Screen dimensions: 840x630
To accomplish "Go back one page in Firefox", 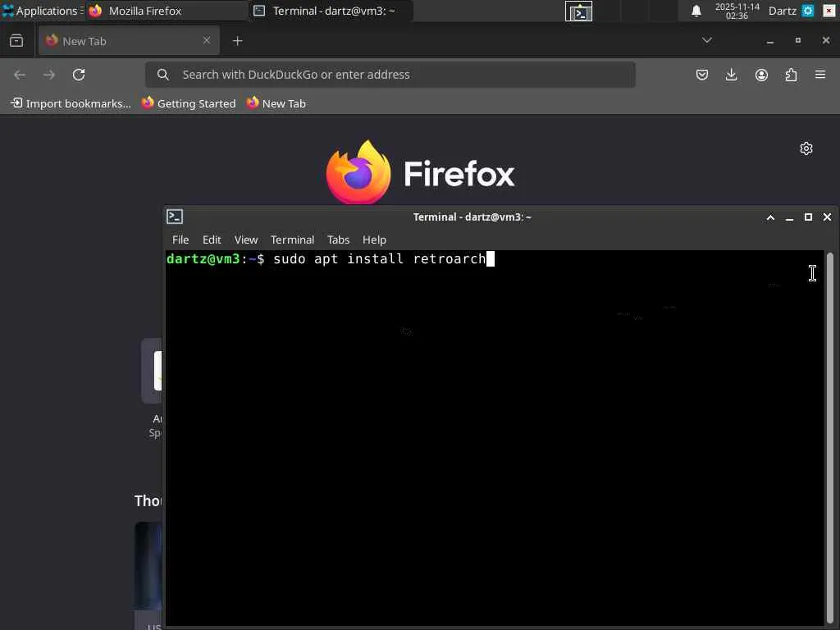I will pos(20,75).
